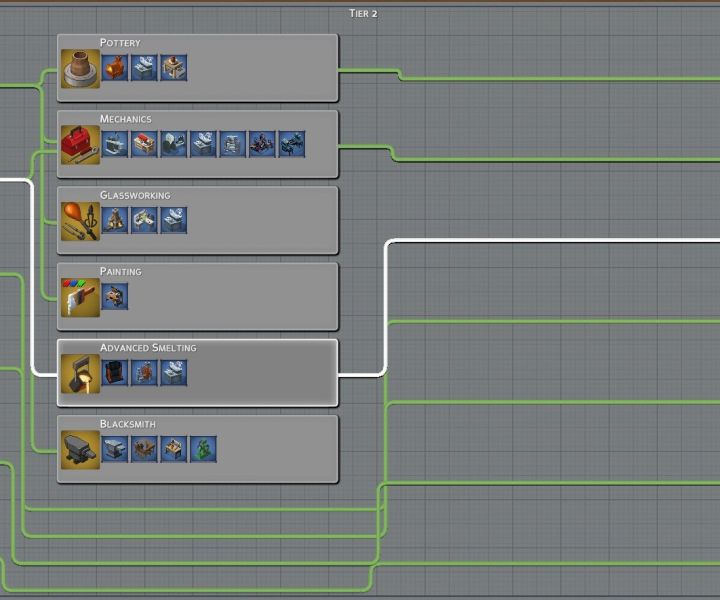The height and width of the screenshot is (600, 720).
Task: Click the Pottery title text
Action: (x=120, y=43)
